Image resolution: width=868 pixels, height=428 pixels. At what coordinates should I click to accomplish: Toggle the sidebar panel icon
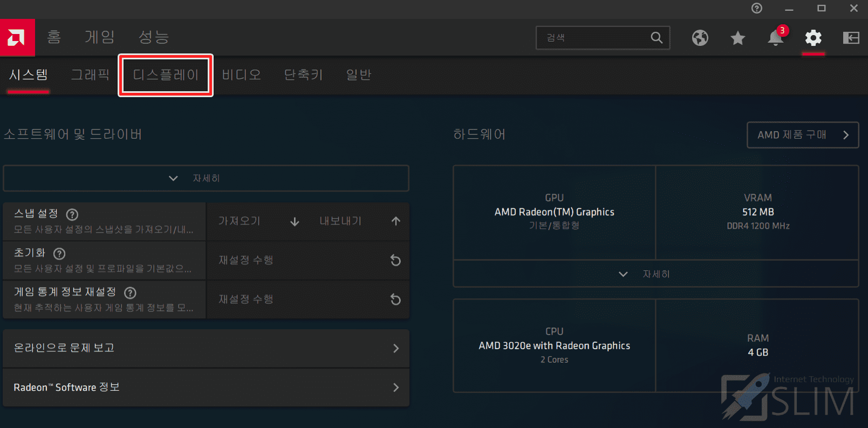(x=851, y=38)
